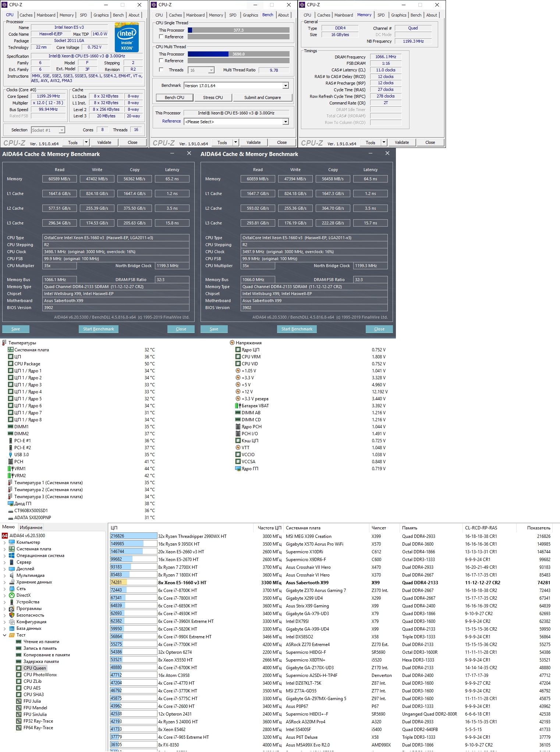Click the Батарея VBAT battery icon
Image resolution: width=560 pixels, height=752 pixels.
pyautogui.click(x=238, y=406)
